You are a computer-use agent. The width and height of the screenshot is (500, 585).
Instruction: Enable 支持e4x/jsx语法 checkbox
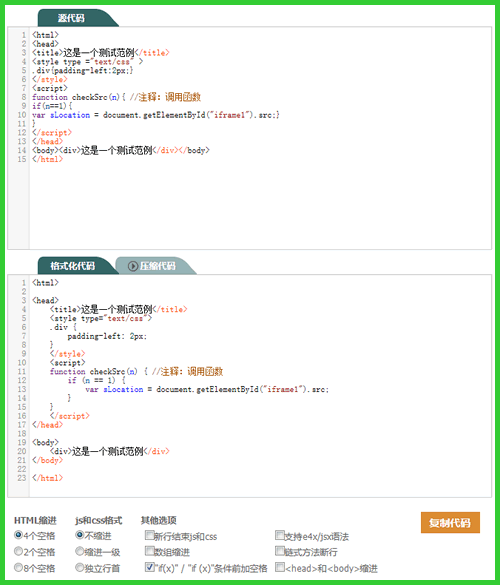279,535
